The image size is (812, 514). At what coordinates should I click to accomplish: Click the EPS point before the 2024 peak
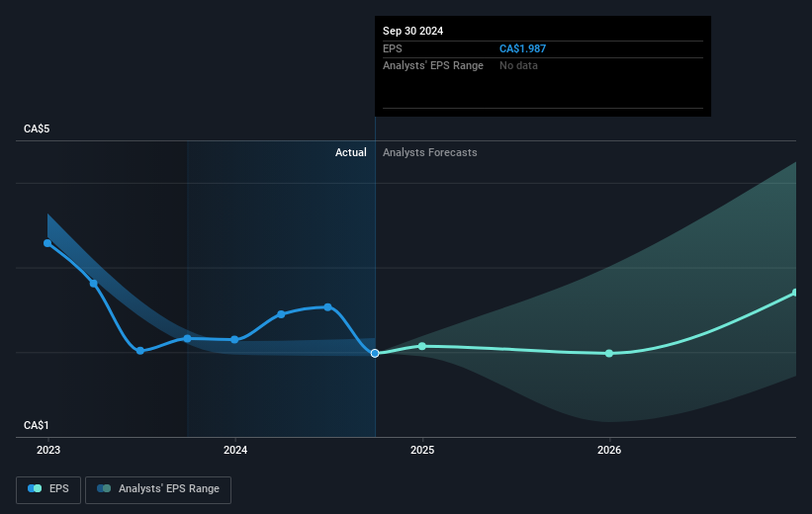tap(281, 314)
